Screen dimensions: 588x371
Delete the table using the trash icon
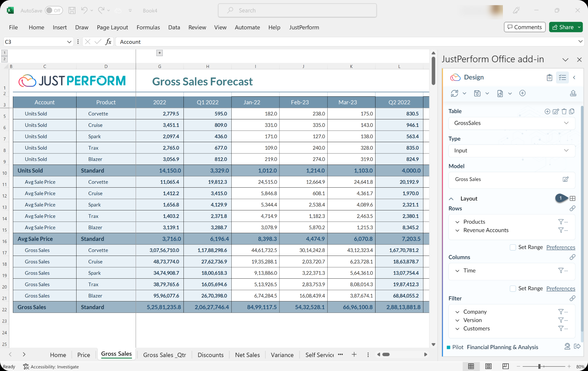pyautogui.click(x=564, y=111)
